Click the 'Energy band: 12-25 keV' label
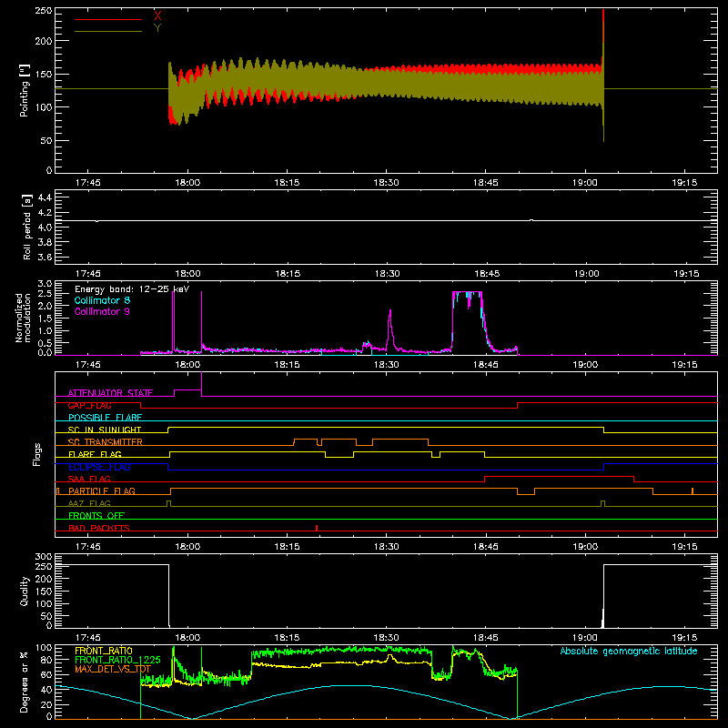 (x=132, y=289)
